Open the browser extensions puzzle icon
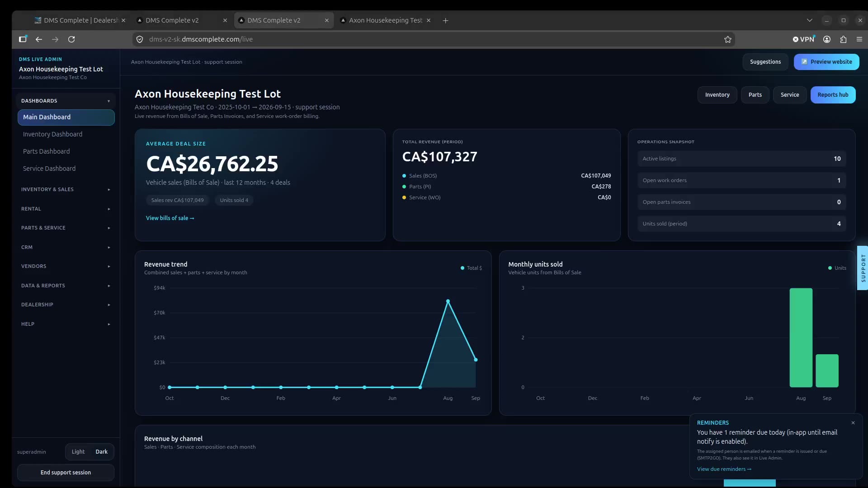The height and width of the screenshot is (488, 868). [x=843, y=39]
